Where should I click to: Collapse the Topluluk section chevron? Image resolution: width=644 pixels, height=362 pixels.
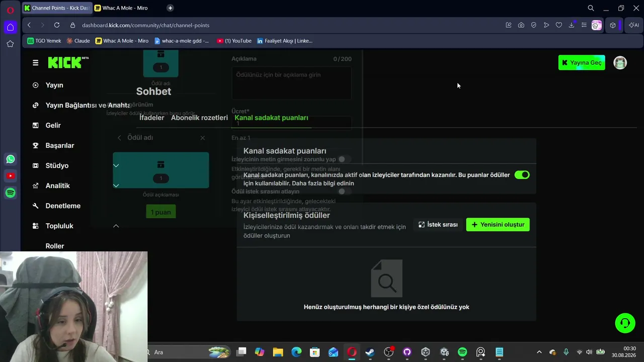[116, 226]
